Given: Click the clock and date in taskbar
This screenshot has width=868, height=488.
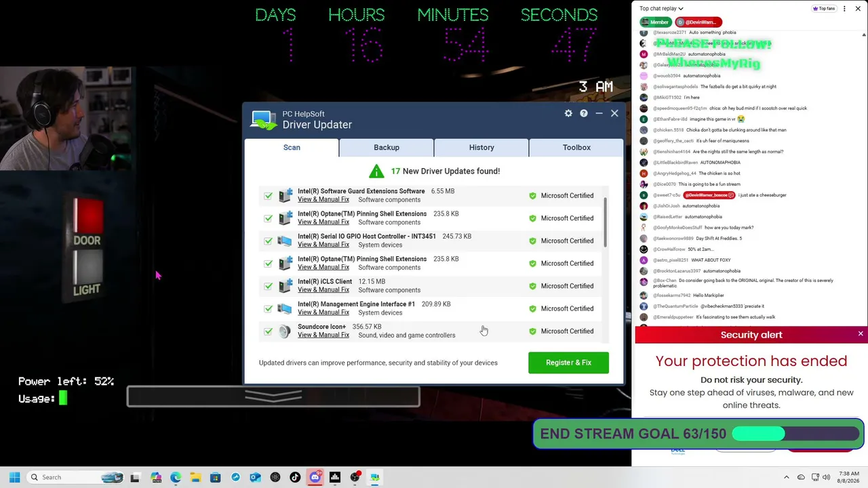Looking at the screenshot, I should pyautogui.click(x=849, y=477).
